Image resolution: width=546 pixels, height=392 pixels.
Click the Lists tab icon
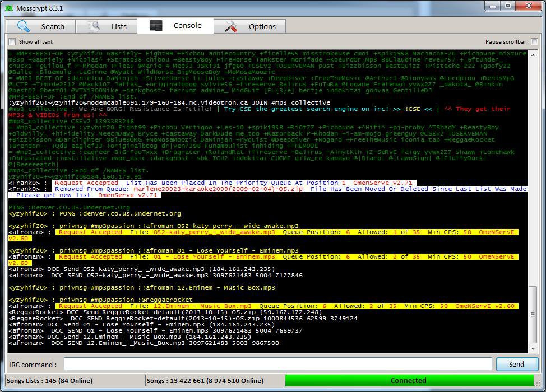(x=94, y=26)
